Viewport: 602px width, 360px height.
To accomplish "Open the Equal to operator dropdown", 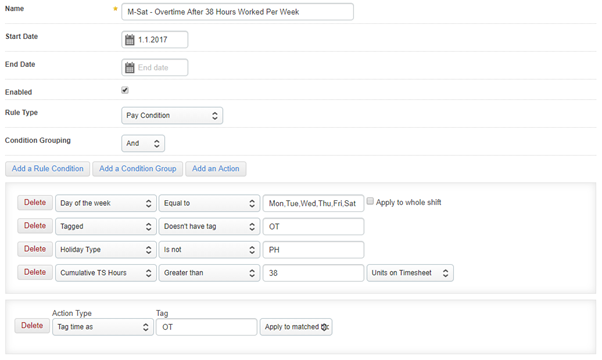I will (209, 203).
